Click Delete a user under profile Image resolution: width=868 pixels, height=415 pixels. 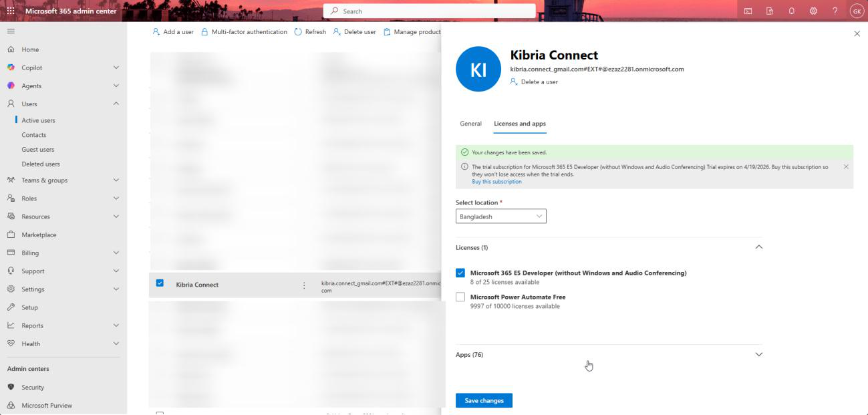click(x=534, y=82)
